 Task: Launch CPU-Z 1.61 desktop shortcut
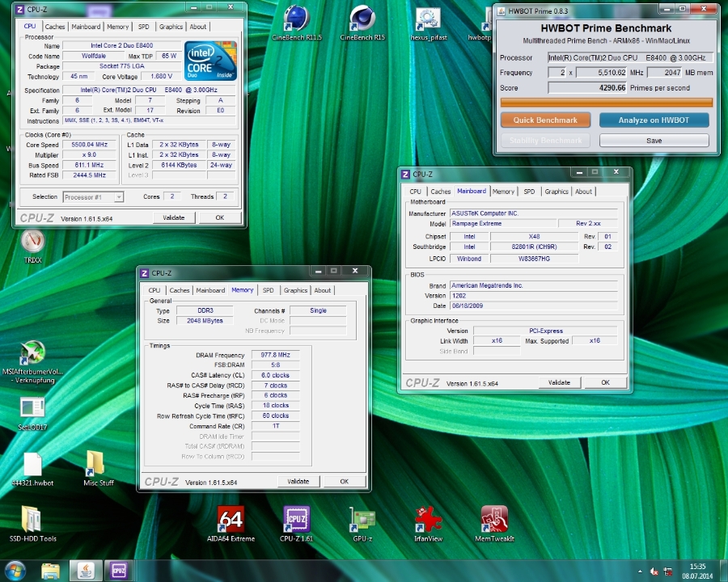coord(296,525)
